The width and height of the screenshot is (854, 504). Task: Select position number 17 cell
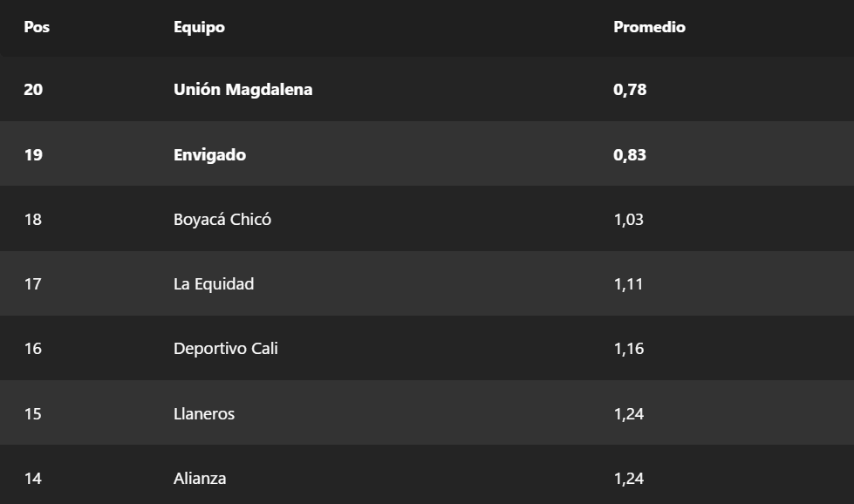pos(32,284)
